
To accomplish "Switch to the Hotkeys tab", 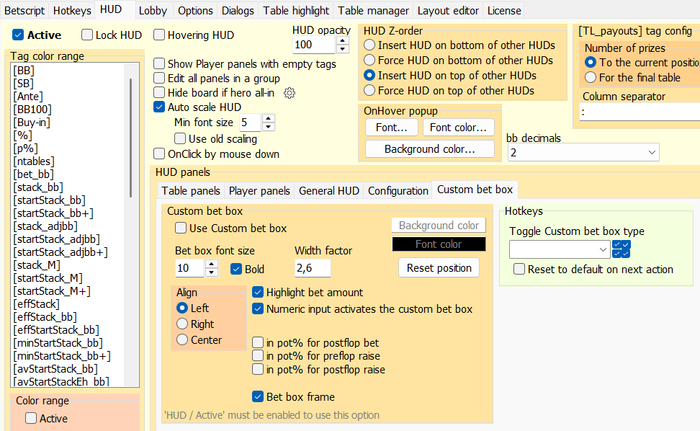I will pos(72,10).
